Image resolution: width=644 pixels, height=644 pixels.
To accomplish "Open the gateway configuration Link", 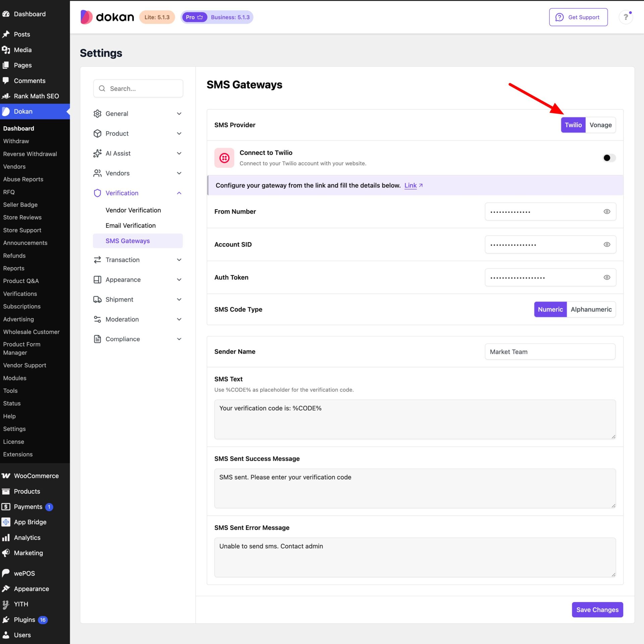I will [x=413, y=185].
